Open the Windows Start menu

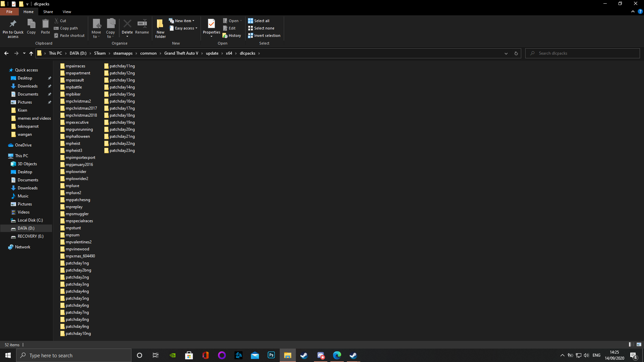pos(8,355)
